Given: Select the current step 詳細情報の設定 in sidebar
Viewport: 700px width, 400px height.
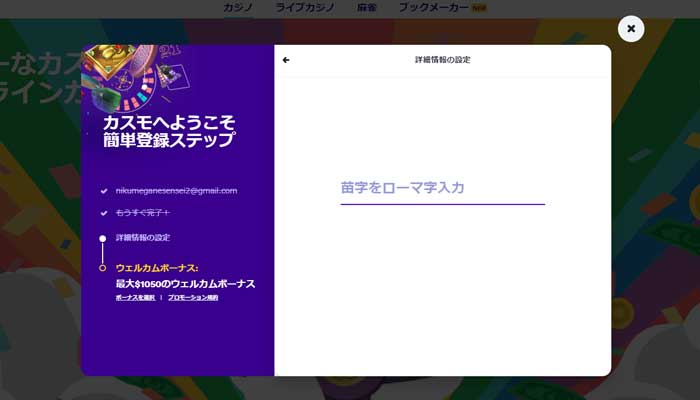Looking at the screenshot, I should 143,238.
